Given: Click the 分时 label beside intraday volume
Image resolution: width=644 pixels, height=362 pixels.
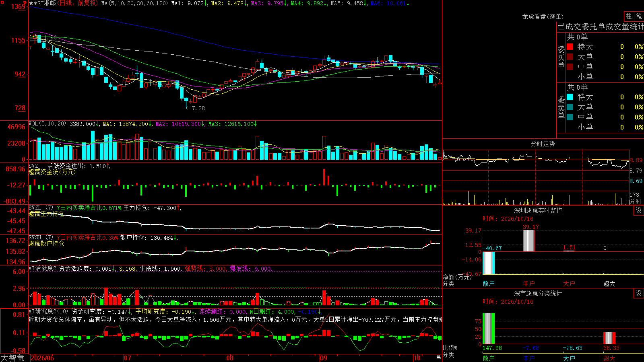Looking at the screenshot, I should 635,202.
